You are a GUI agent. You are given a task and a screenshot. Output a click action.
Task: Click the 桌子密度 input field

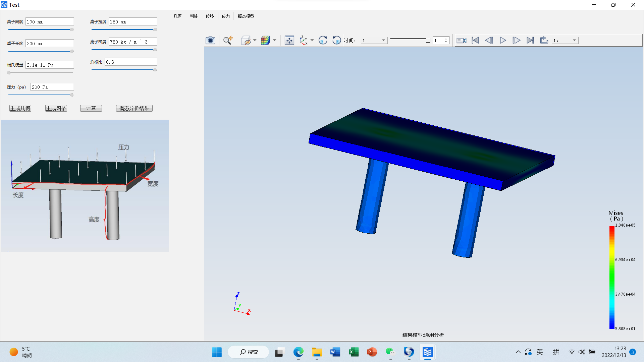[x=133, y=42]
